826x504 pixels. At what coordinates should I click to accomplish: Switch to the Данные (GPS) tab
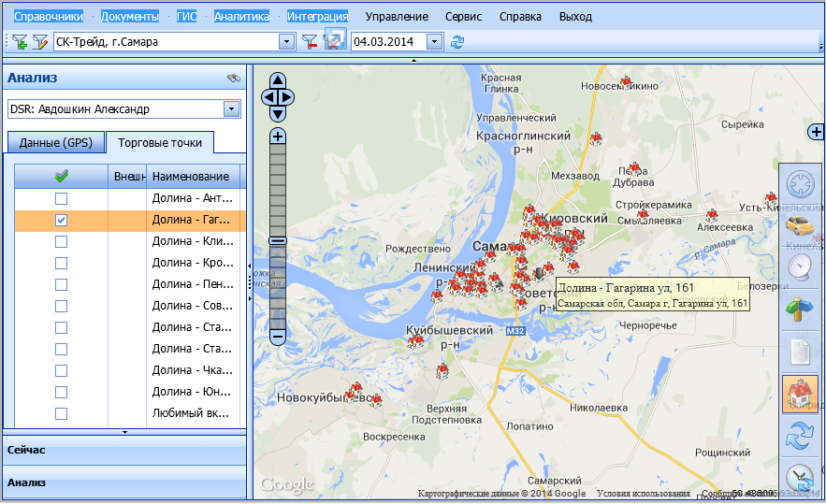click(x=54, y=143)
